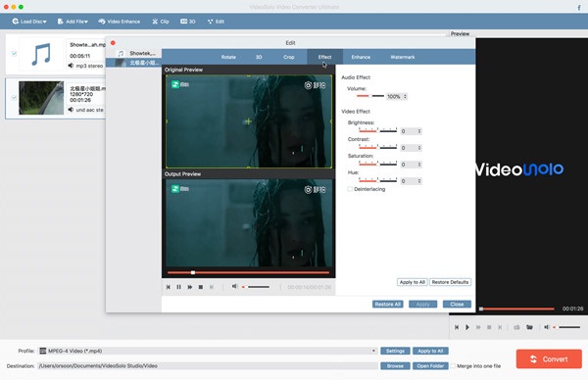The width and height of the screenshot is (588, 380).
Task: Select the Clip tool in the toolbar
Action: coord(161,22)
